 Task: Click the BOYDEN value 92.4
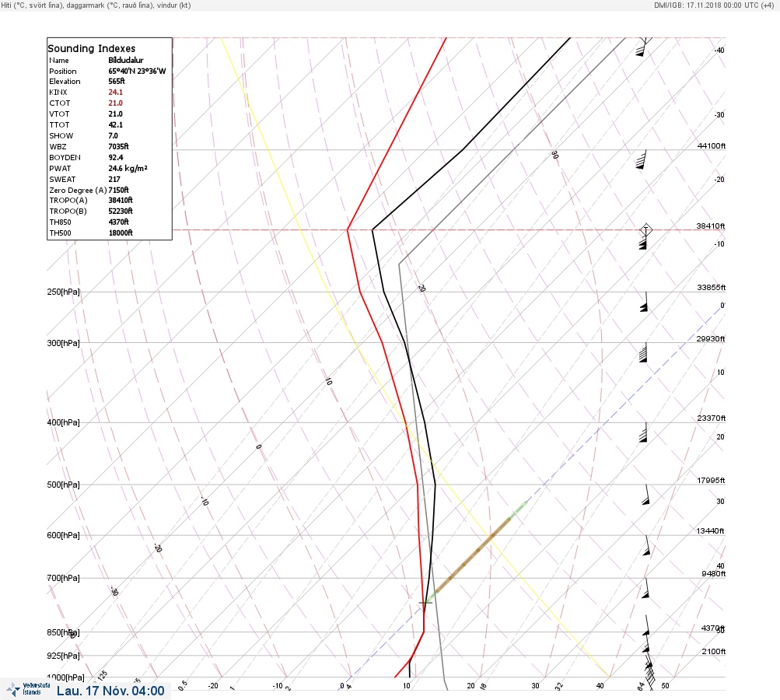(x=116, y=158)
